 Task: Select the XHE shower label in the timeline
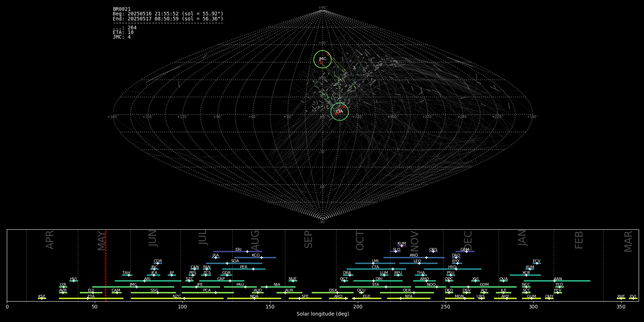[621, 297]
